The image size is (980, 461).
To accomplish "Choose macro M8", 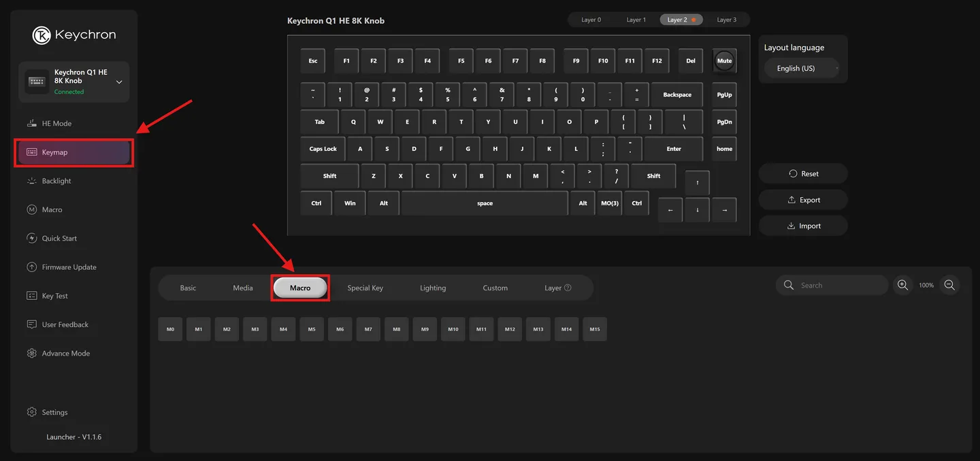I will coord(397,329).
